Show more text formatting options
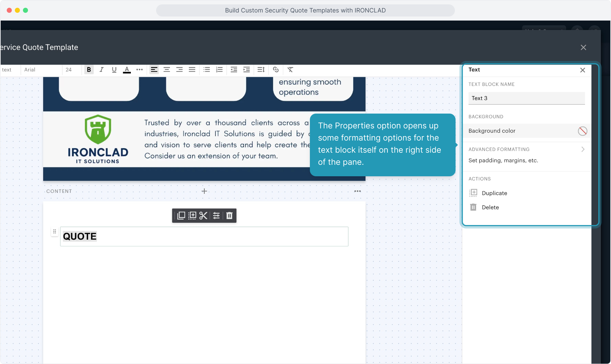The image size is (611, 364). click(x=140, y=70)
